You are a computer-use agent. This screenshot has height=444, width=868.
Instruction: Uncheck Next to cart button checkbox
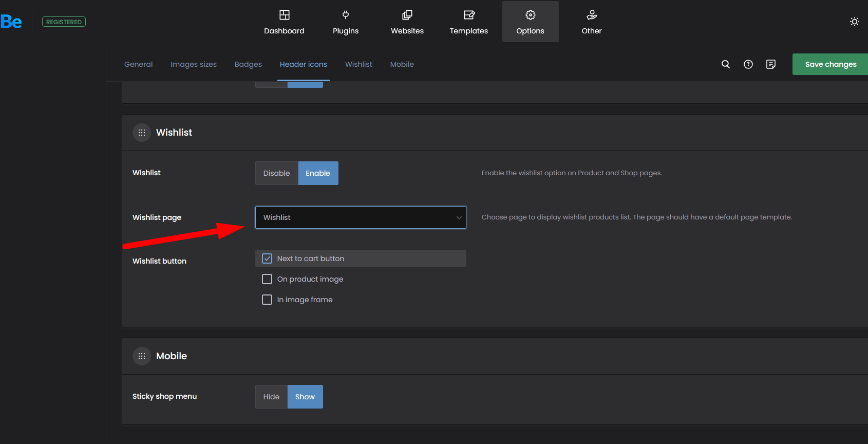click(267, 258)
